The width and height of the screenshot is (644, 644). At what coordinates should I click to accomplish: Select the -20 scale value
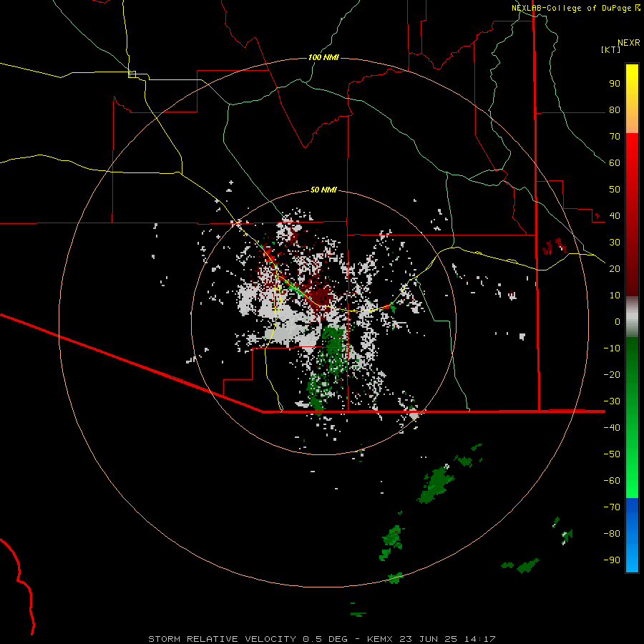[x=612, y=374]
